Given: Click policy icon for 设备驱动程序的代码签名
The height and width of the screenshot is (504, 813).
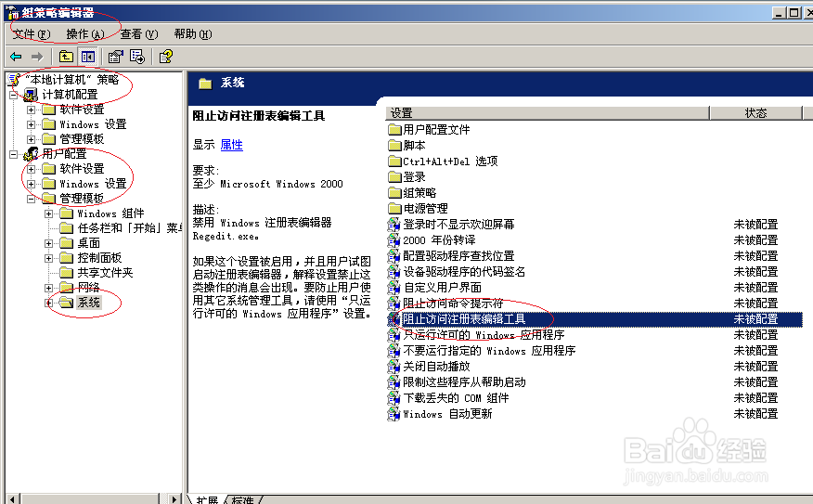Looking at the screenshot, I should tap(394, 271).
